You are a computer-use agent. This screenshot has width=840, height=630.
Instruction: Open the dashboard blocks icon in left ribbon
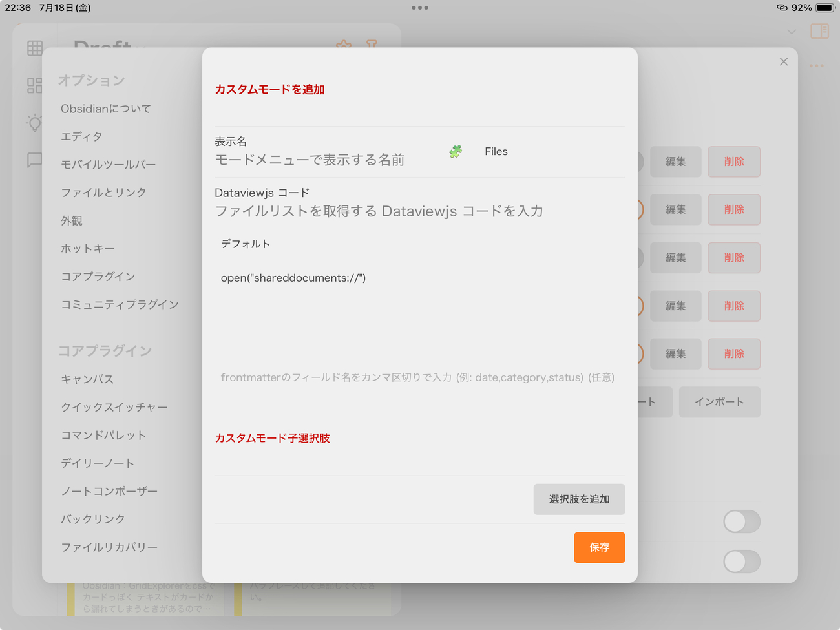point(35,85)
